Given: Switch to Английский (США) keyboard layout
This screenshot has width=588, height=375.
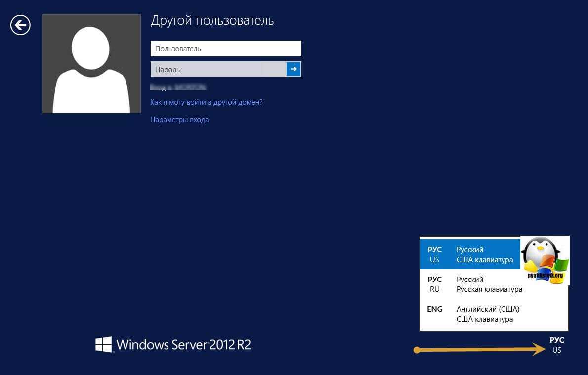Looking at the screenshot, I should pos(488,314).
